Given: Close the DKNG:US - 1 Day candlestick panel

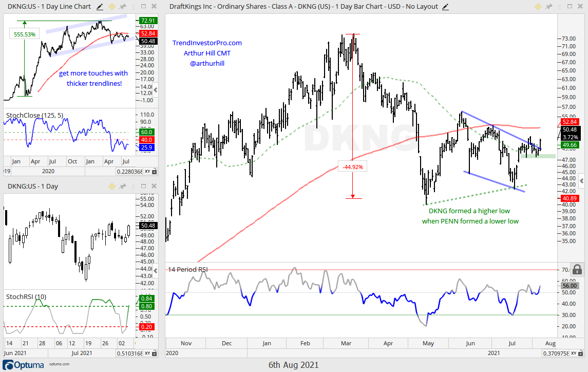Looking at the screenshot, I should 154,186.
